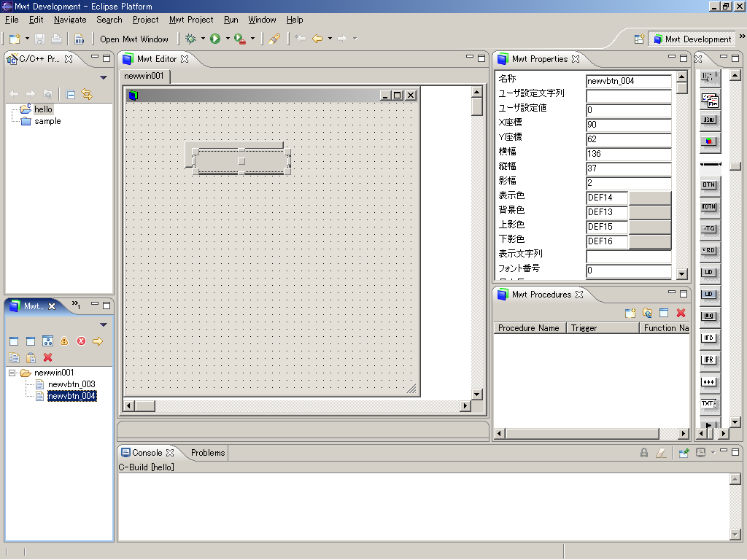Click the Procedure Name column header
The height and width of the screenshot is (560, 747).
529,328
